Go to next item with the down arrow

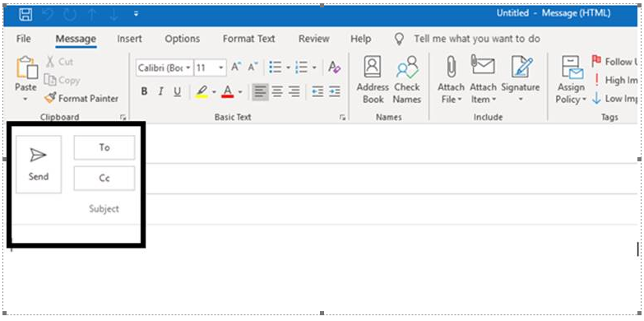point(114,14)
